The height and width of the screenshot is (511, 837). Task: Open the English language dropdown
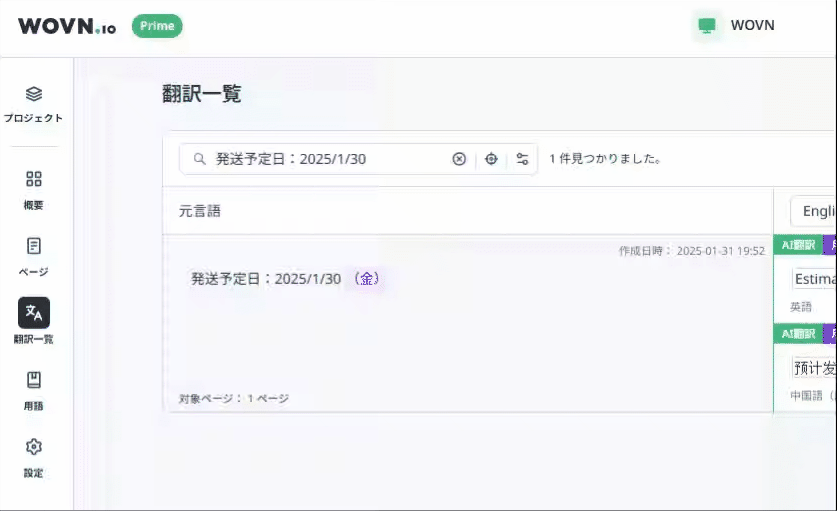coord(813,211)
